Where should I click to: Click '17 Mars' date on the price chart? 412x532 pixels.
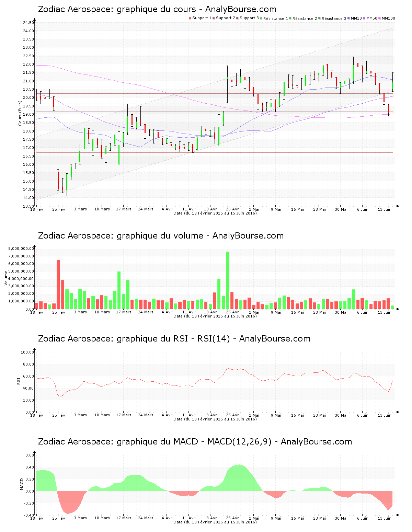[x=124, y=209]
